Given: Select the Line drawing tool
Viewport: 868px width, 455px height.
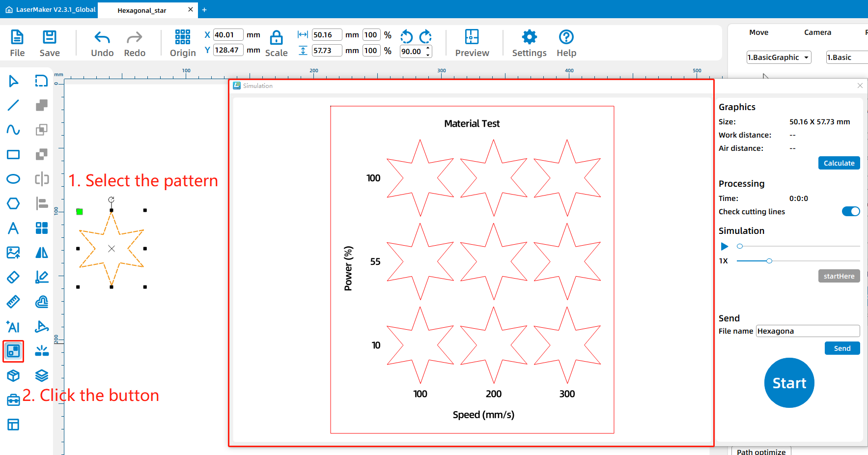Looking at the screenshot, I should click(x=13, y=105).
